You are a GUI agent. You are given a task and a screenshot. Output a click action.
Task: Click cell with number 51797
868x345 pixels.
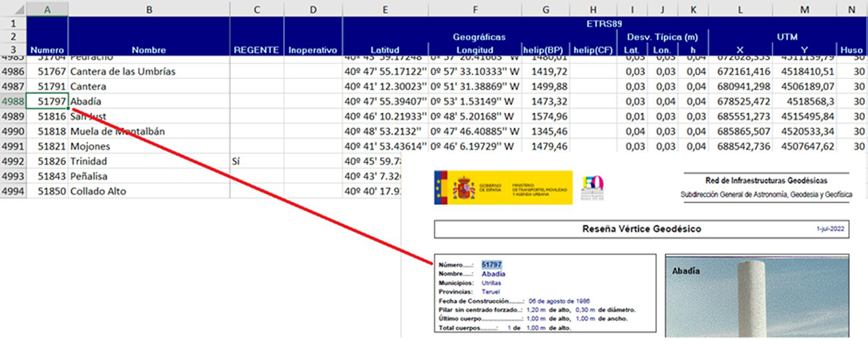tap(47, 101)
